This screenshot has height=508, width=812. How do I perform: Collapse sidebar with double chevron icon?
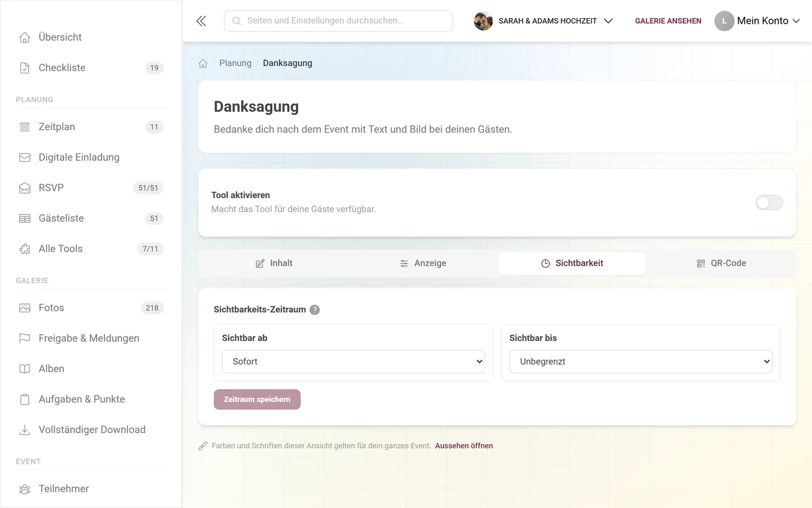click(x=201, y=21)
